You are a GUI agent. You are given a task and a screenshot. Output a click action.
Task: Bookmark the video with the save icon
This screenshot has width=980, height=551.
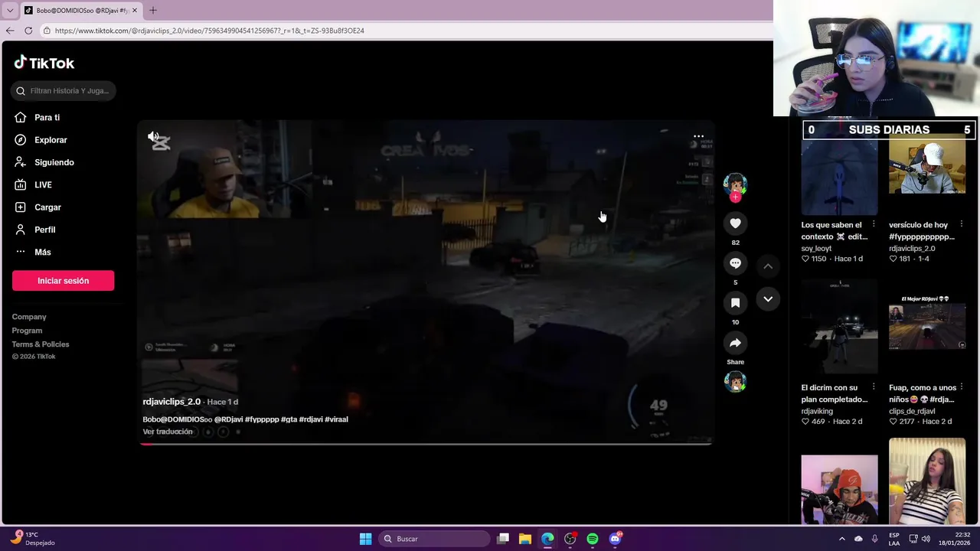click(735, 302)
